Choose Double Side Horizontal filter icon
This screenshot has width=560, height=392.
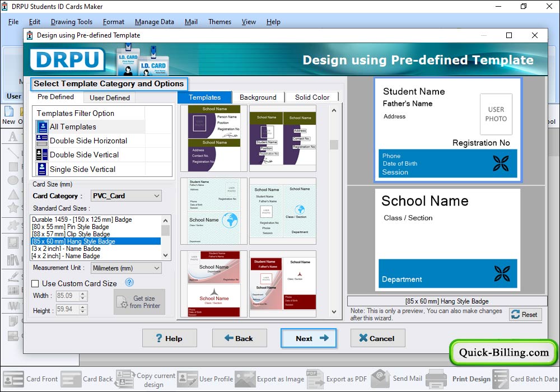point(42,141)
